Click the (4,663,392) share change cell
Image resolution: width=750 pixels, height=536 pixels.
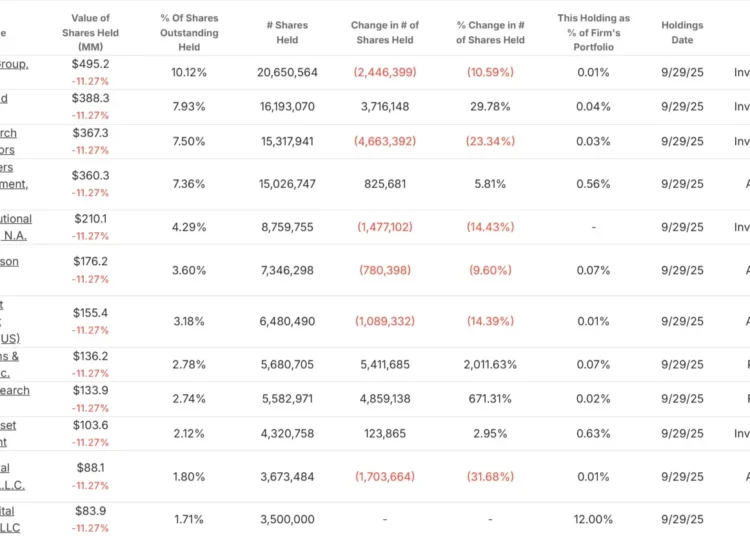click(x=385, y=141)
